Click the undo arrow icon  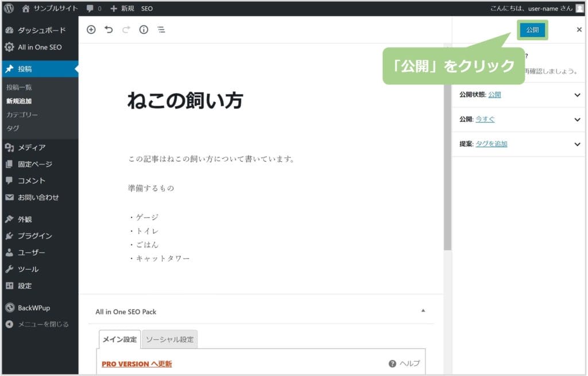click(109, 30)
